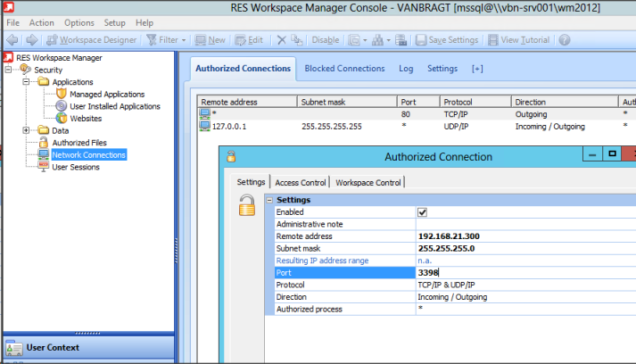Collapse the Applications folder node
This screenshot has height=364, width=636.
(x=26, y=82)
